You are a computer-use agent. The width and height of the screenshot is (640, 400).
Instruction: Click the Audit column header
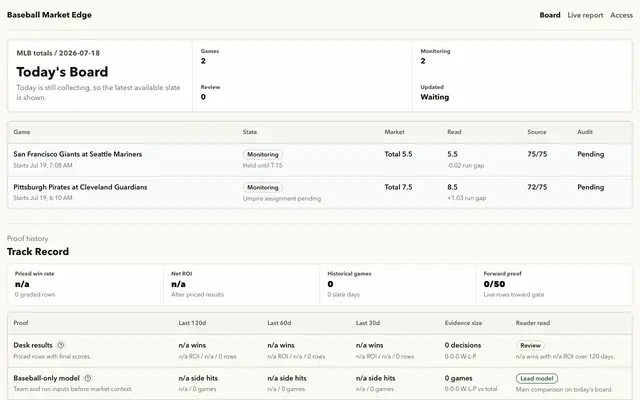pos(585,132)
